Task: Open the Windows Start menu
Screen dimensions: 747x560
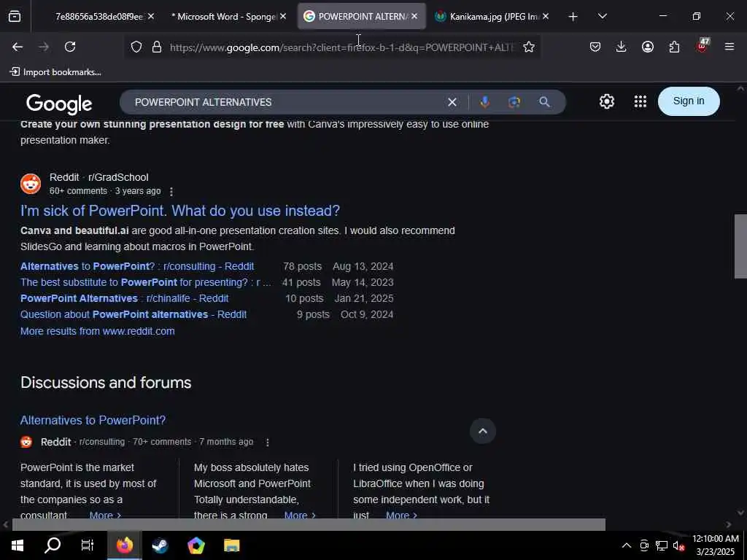Action: (x=18, y=545)
